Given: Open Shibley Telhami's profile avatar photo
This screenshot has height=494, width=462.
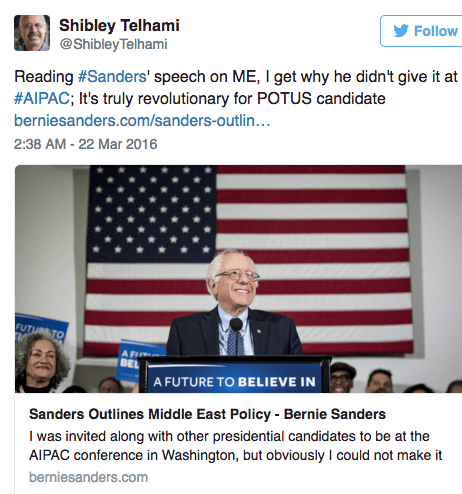Looking at the screenshot, I should [x=32, y=33].
